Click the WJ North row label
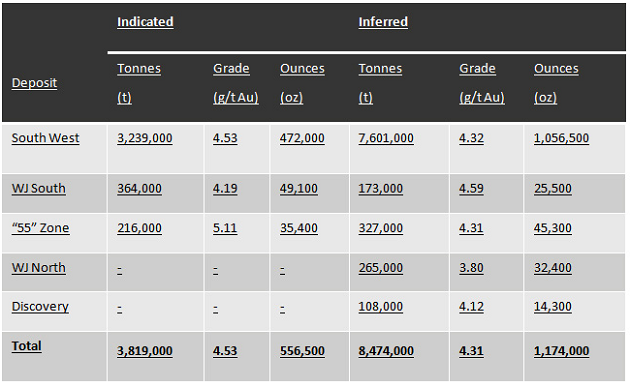 click(x=39, y=268)
